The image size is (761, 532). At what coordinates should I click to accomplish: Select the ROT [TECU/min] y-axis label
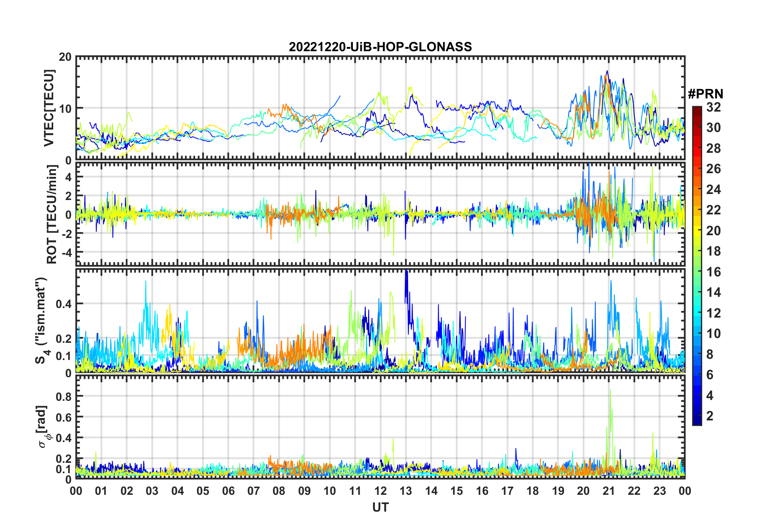pos(52,214)
